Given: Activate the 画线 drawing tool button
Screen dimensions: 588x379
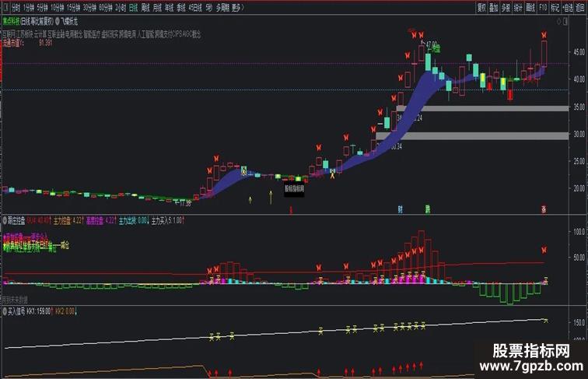Looking at the screenshot, I should pyautogui.click(x=530, y=8).
